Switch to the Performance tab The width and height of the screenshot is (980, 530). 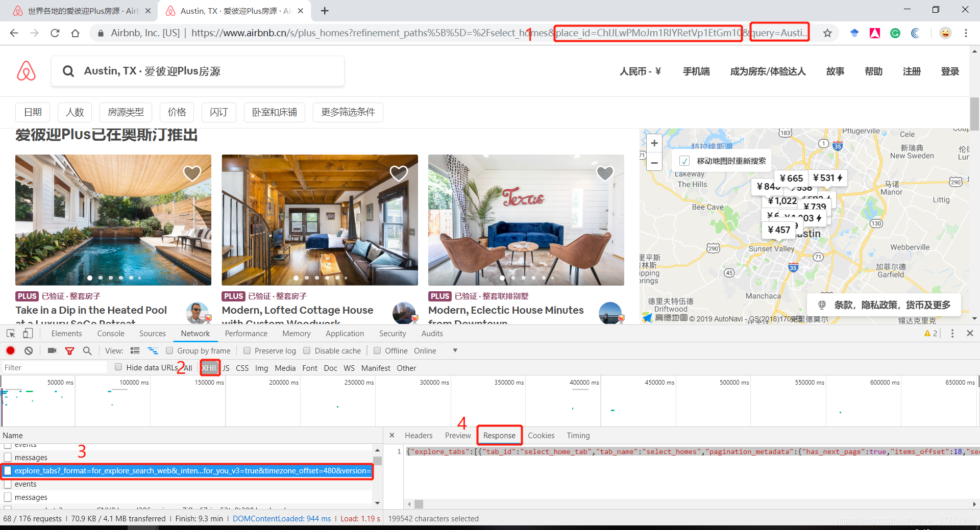(x=246, y=334)
